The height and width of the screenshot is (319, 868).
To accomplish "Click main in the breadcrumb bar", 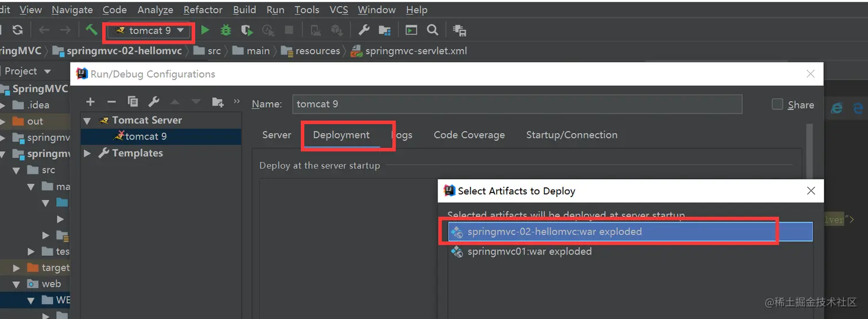I will (x=251, y=51).
